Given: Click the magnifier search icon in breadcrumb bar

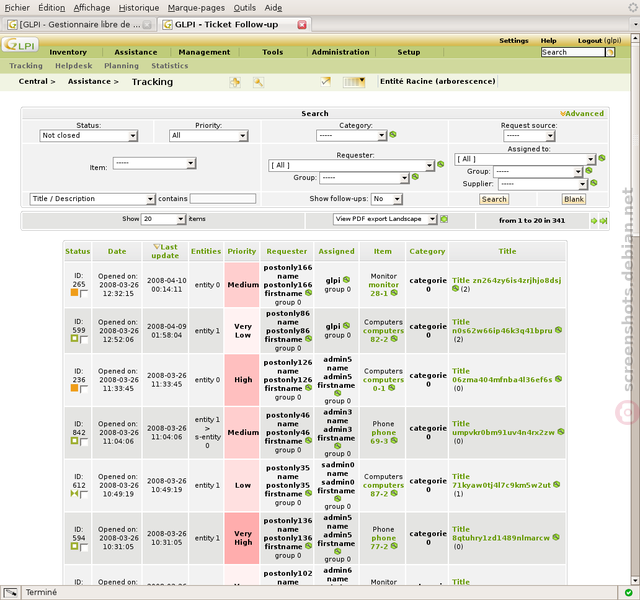Looking at the screenshot, I should tap(258, 82).
